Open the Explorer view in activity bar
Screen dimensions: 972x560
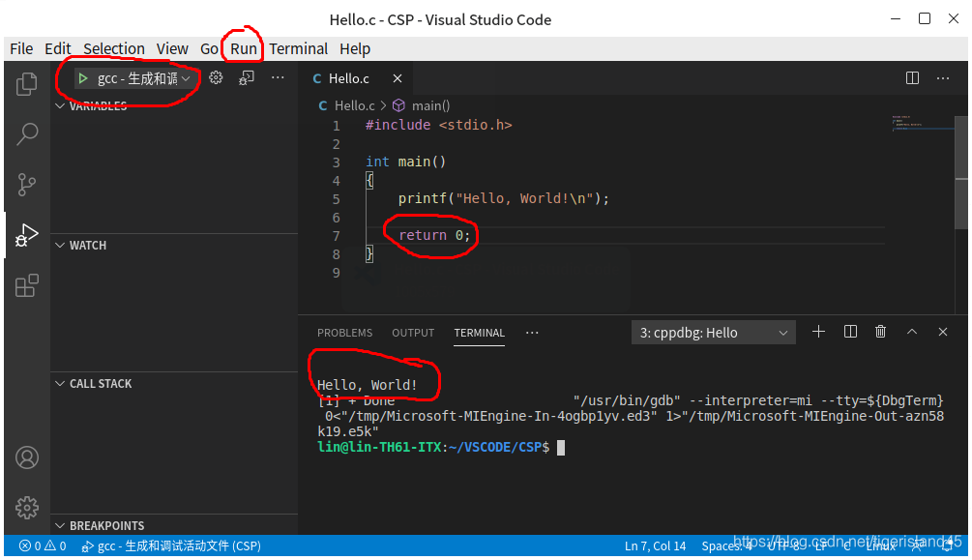point(27,84)
